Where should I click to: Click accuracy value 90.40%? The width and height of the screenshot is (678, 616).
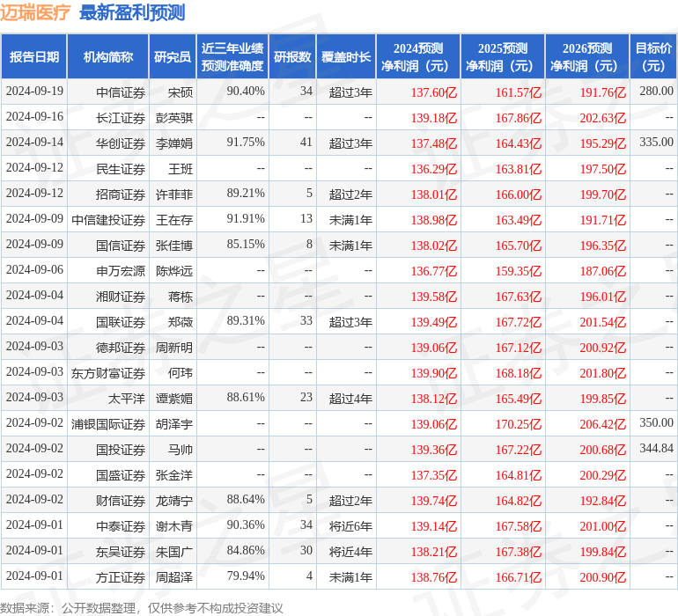click(x=246, y=92)
